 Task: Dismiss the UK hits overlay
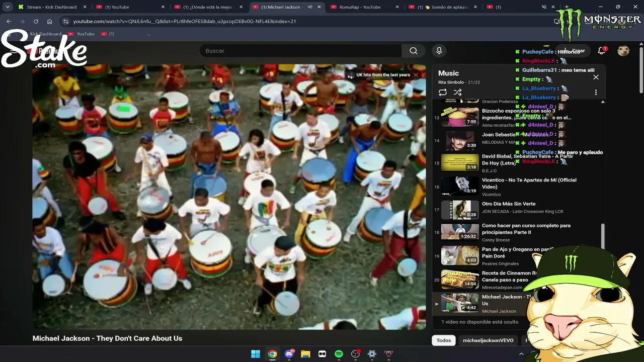tap(416, 75)
